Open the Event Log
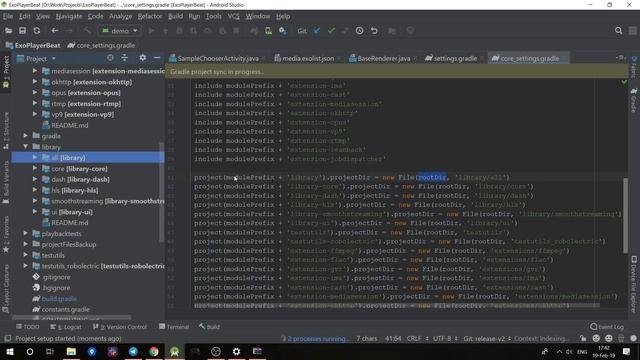The width and height of the screenshot is (640, 360). (607, 327)
